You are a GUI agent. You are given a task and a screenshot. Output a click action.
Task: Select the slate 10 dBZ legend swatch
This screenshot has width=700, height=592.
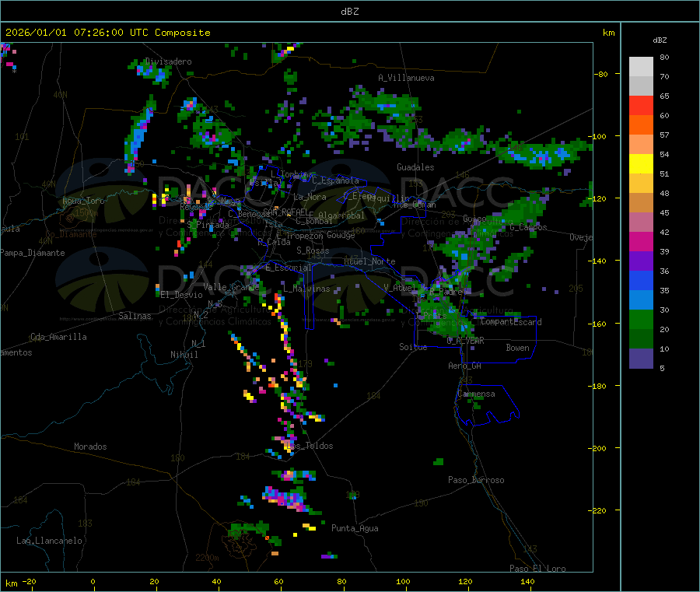641,359
